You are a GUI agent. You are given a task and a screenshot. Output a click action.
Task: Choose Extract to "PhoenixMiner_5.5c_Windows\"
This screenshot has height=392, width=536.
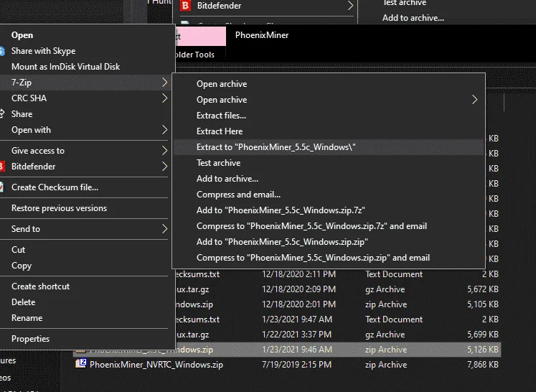[x=329, y=147]
